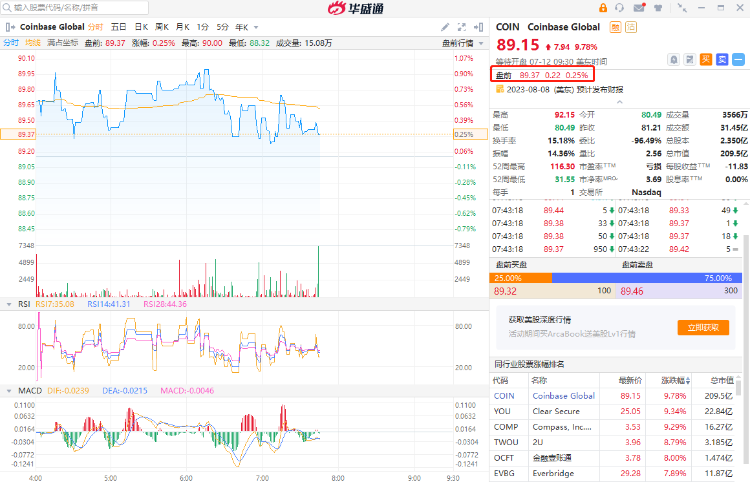The image size is (750, 482).
Task: Switch to the 日K chart tab
Action: click(141, 27)
